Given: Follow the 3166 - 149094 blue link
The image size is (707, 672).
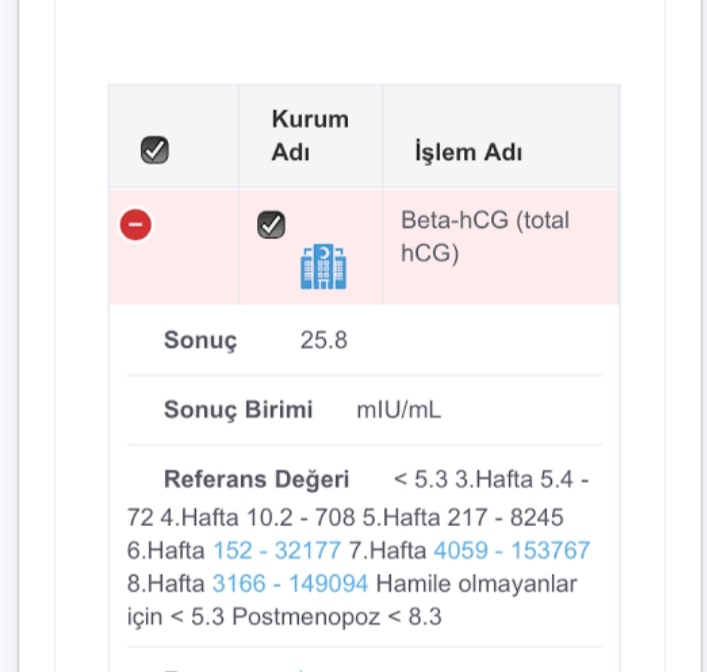Looking at the screenshot, I should point(290,583).
